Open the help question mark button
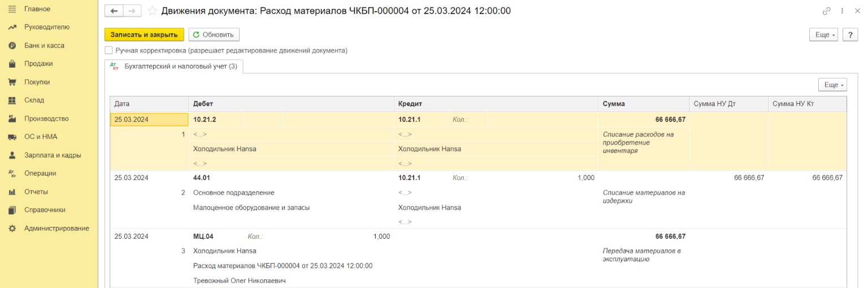 [x=850, y=34]
